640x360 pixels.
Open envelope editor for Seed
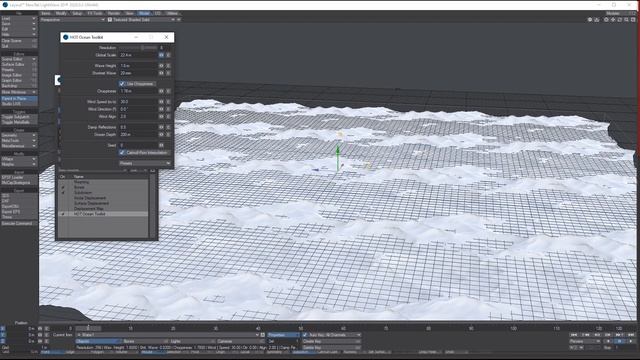pos(161,145)
